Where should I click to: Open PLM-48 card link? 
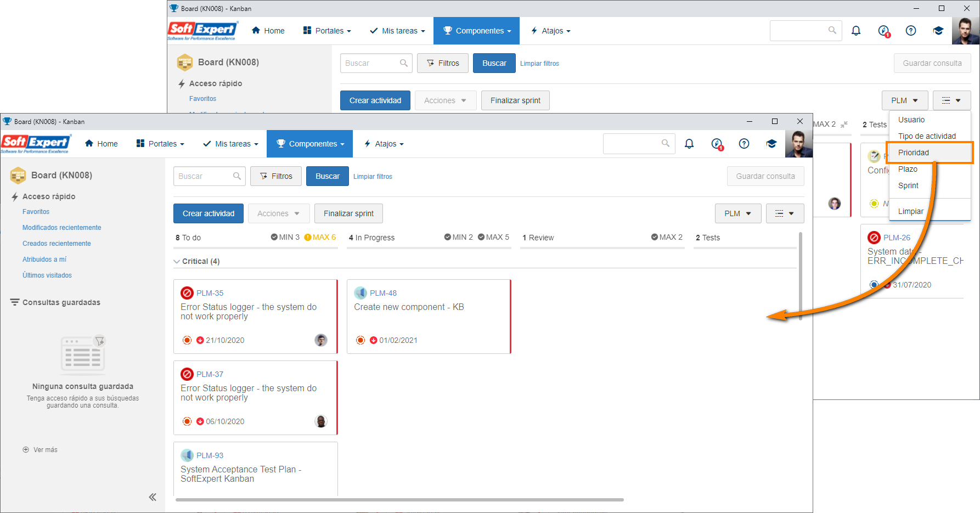click(x=383, y=293)
